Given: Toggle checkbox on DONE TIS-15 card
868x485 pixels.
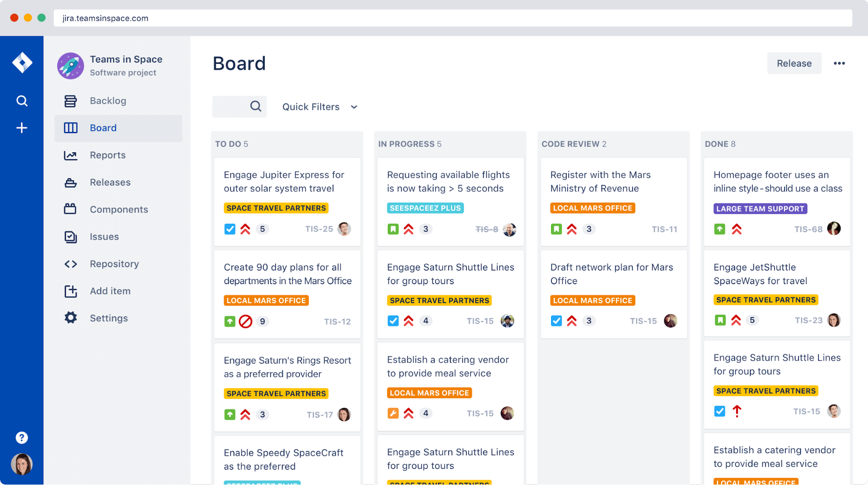Looking at the screenshot, I should point(720,411).
